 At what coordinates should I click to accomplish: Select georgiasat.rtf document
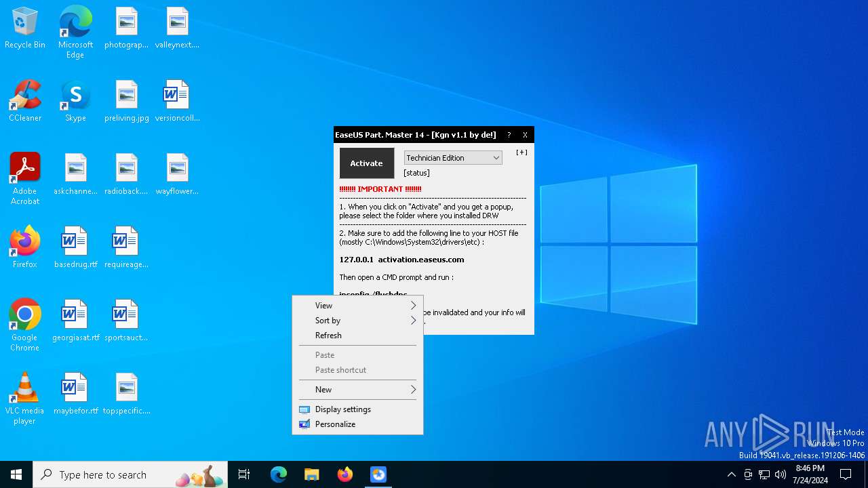click(75, 321)
